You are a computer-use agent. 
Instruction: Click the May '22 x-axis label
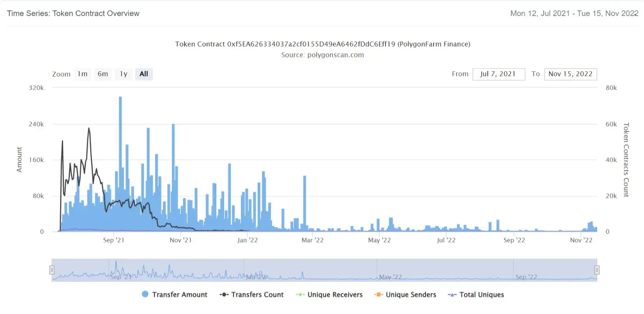pos(379,240)
